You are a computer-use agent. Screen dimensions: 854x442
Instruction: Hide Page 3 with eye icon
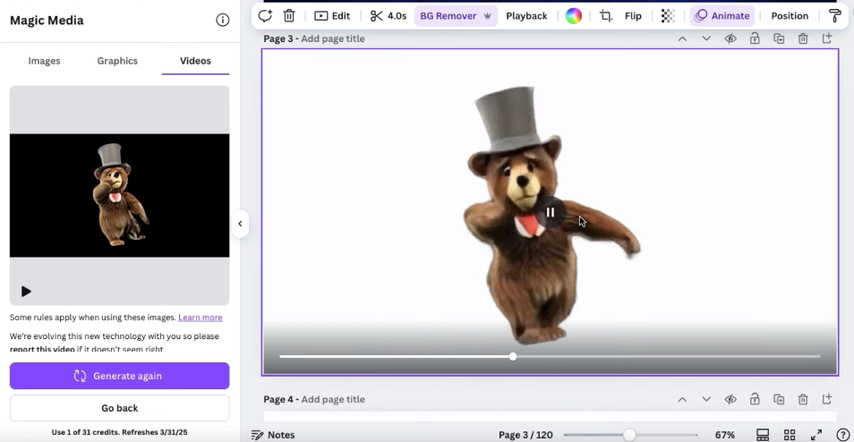click(730, 39)
